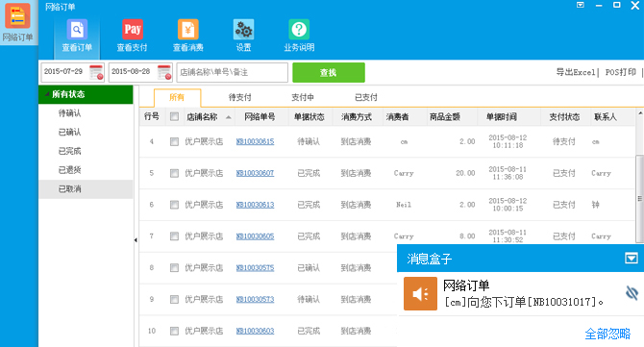
Task: Collapse the 所有状态 tree node
Action: pyautogui.click(x=46, y=94)
